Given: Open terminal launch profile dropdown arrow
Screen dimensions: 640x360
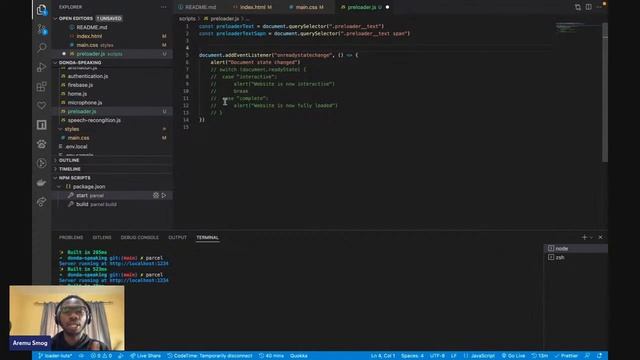Looking at the screenshot, I should (x=591, y=237).
